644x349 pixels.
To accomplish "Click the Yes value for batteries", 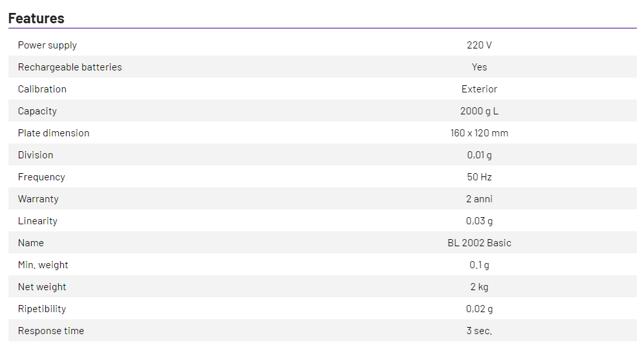I will [479, 67].
